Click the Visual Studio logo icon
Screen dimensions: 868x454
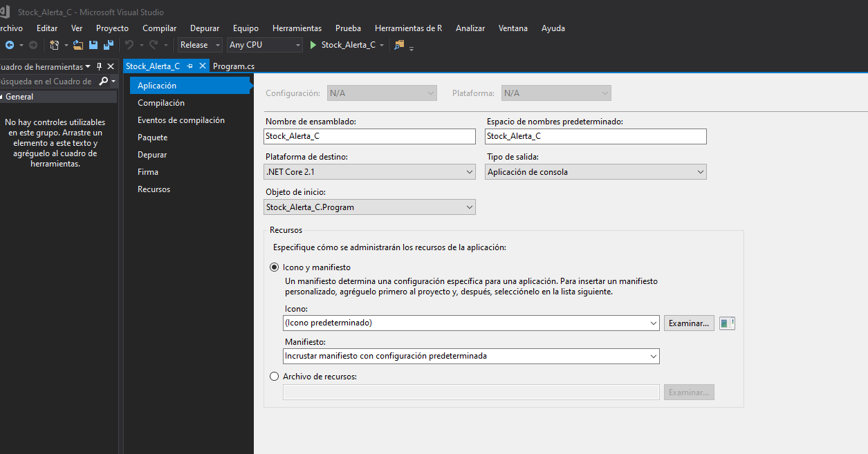[x=3, y=12]
